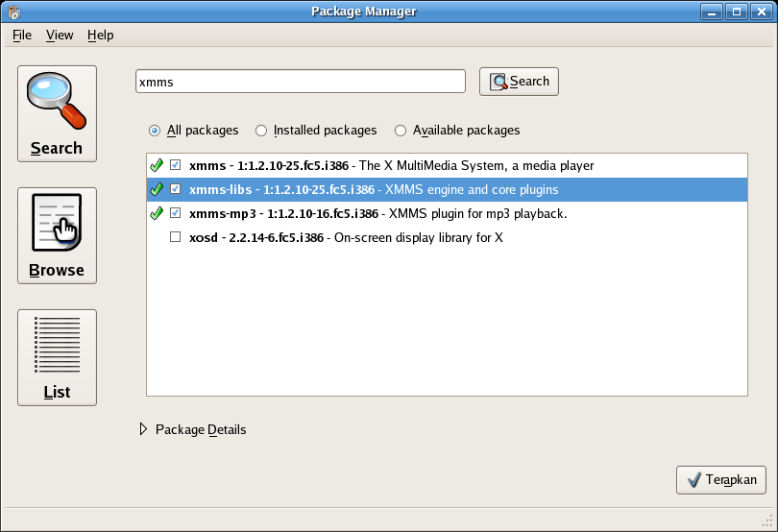Select the row 'On-screen display library for X'
The height and width of the screenshot is (532, 778).
[447, 238]
